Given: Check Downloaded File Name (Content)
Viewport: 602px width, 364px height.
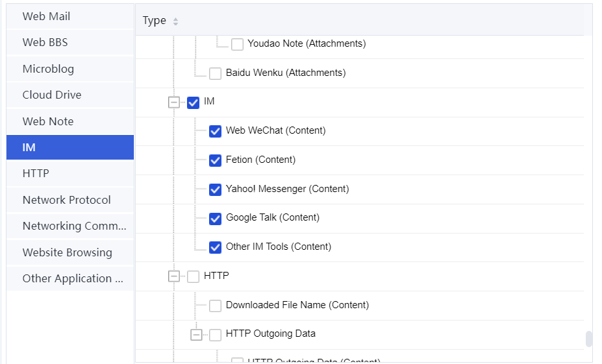Looking at the screenshot, I should 215,306.
